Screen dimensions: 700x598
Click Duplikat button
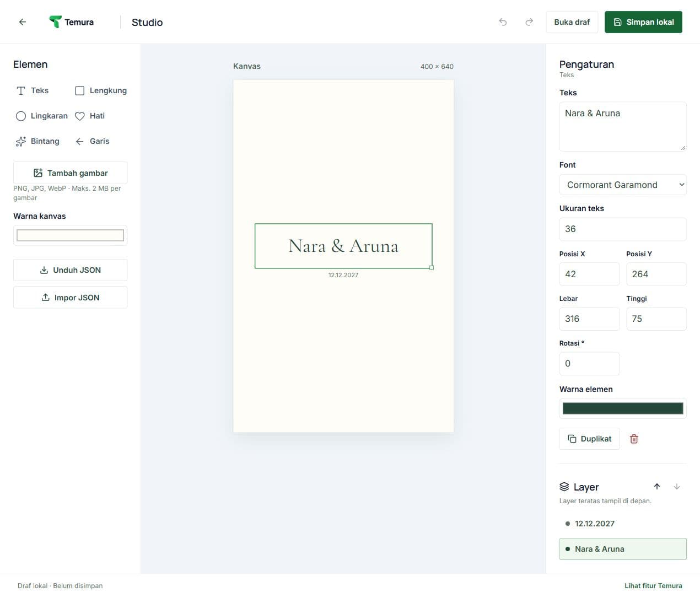click(590, 439)
